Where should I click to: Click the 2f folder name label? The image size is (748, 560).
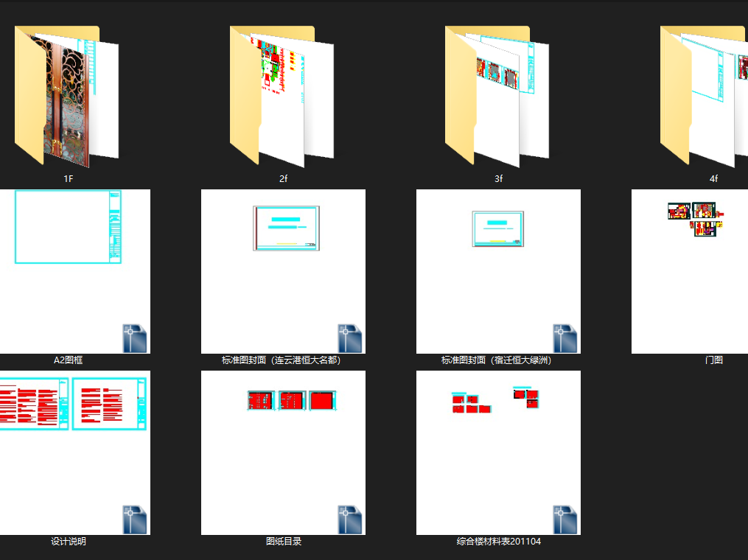pyautogui.click(x=284, y=179)
